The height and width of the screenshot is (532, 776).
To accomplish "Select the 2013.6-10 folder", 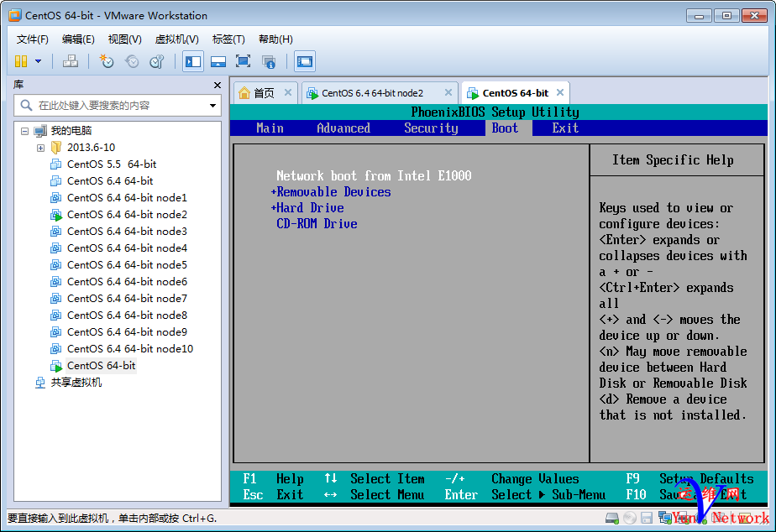I will pyautogui.click(x=91, y=148).
